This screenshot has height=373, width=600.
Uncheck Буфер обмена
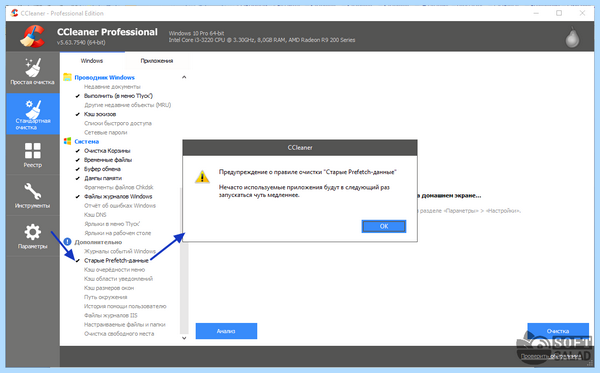tap(78, 169)
